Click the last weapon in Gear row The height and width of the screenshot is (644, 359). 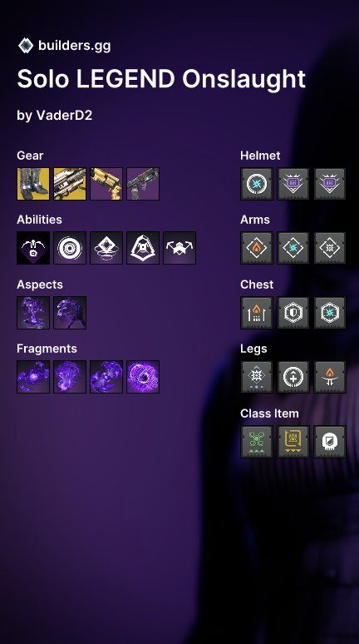143,184
